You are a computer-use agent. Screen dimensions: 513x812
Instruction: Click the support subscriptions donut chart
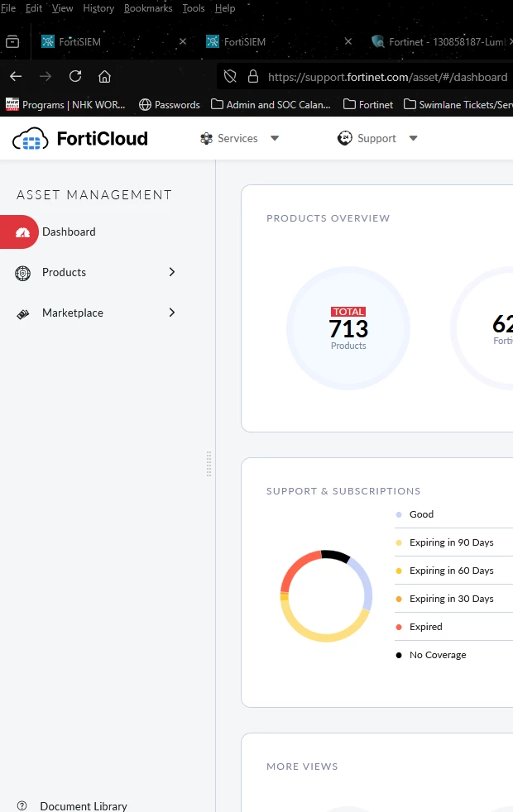pos(327,596)
